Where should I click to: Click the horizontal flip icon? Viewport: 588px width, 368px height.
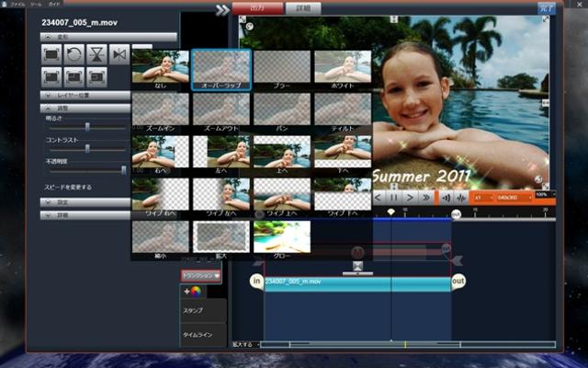[119, 55]
